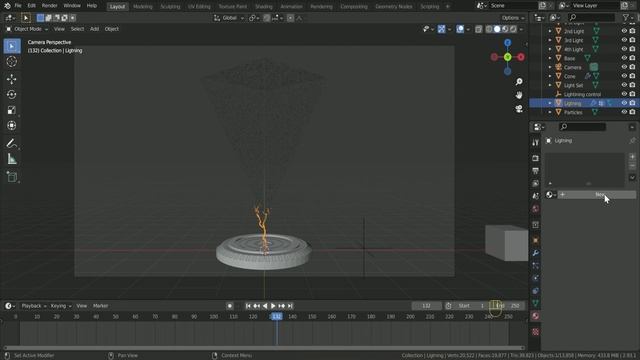Activate the Rotate tool
This screenshot has height=360, width=640.
point(11,94)
